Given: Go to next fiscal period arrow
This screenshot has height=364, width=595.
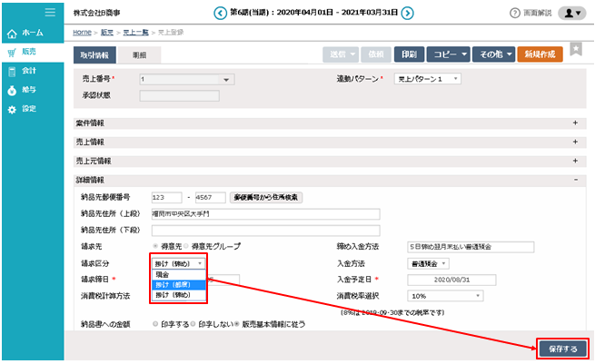Looking at the screenshot, I should (x=408, y=13).
